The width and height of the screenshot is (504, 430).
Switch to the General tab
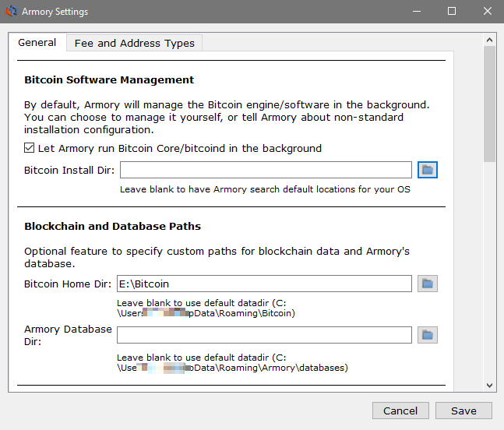tap(37, 42)
